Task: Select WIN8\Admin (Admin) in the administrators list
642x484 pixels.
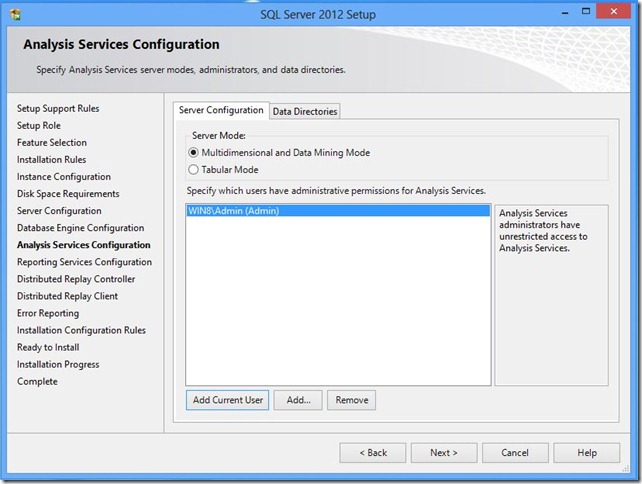Action: 338,211
